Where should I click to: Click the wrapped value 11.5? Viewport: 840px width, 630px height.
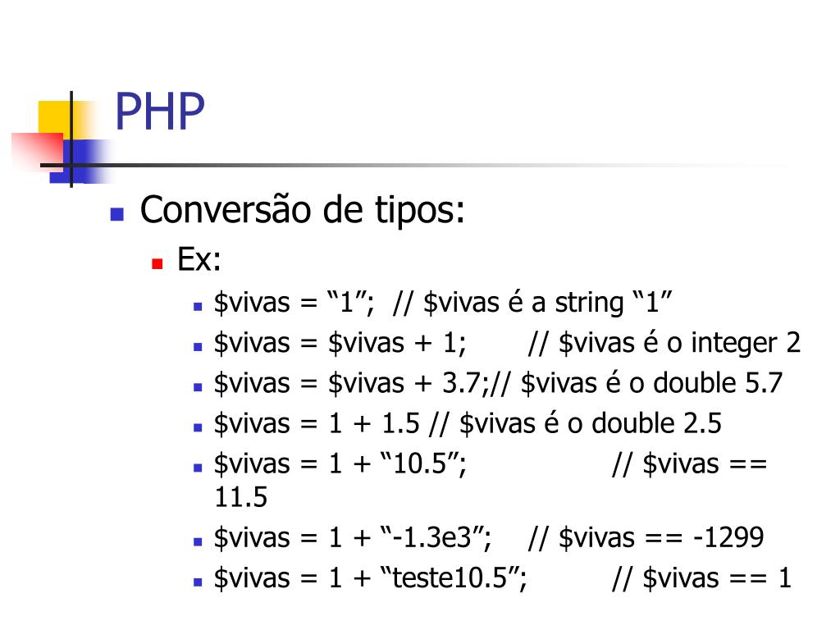pos(240,497)
